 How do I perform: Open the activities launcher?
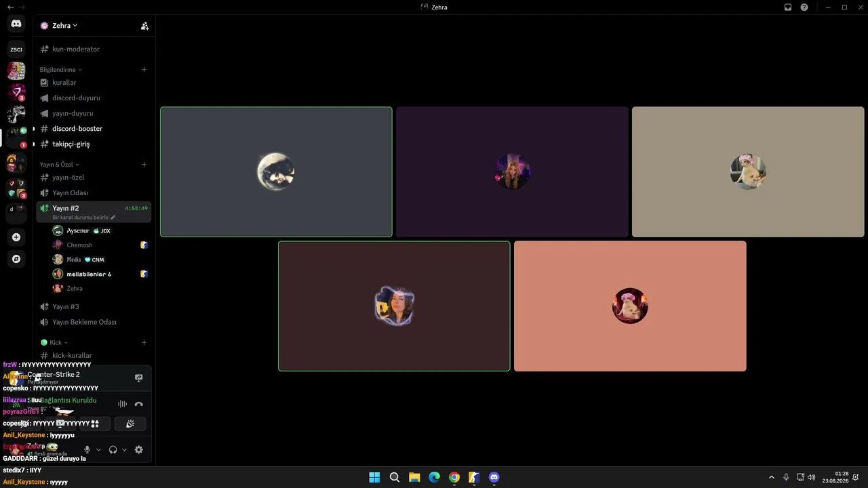tap(95, 424)
